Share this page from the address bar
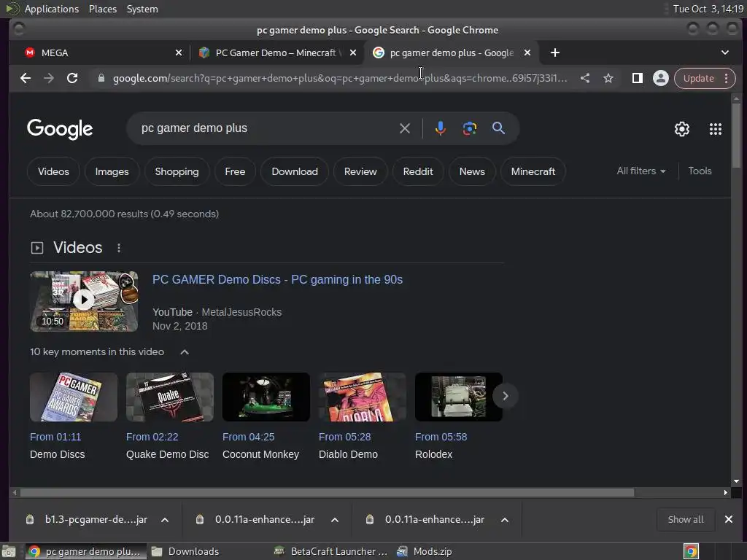Screen dimensions: 747x560 pyautogui.click(x=585, y=78)
